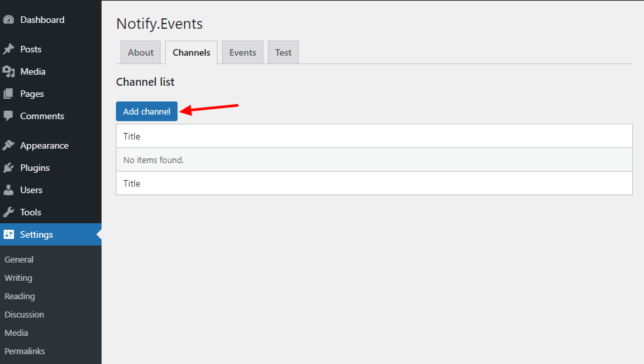Image resolution: width=644 pixels, height=364 pixels.
Task: Click the Media icon in sidebar
Action: click(9, 71)
